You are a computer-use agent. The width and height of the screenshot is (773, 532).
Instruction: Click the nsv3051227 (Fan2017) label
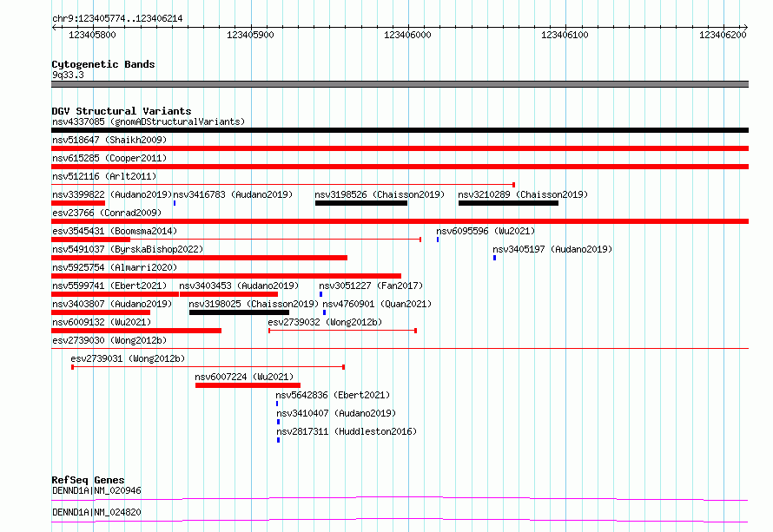click(371, 286)
